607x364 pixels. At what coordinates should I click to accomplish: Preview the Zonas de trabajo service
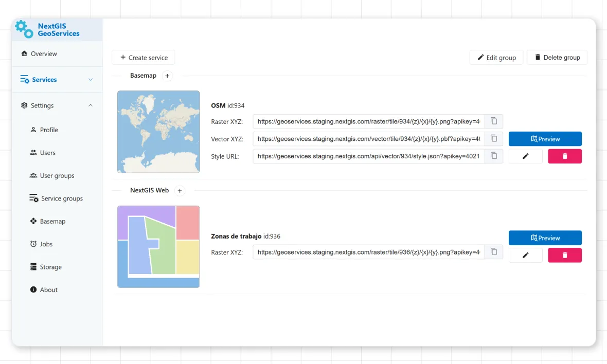[545, 238]
